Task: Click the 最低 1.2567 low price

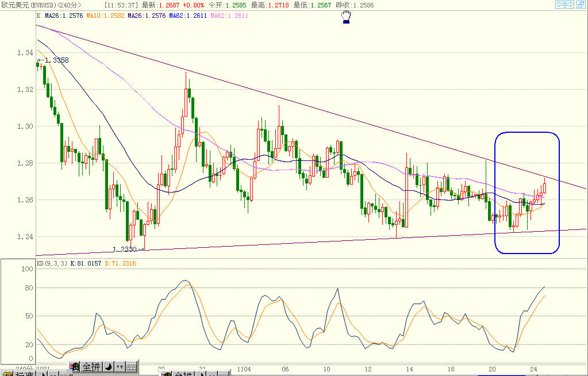Action: point(312,5)
